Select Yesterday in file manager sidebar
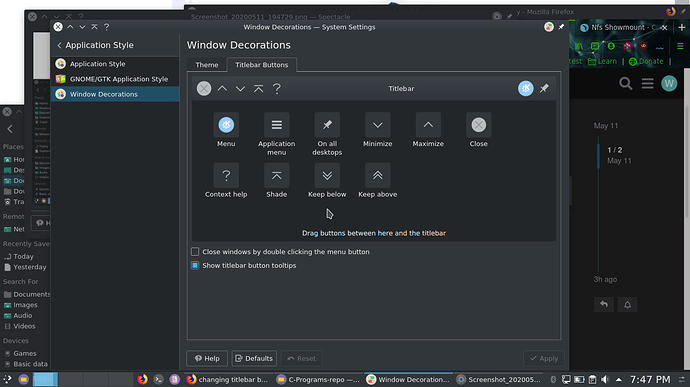This screenshot has height=387, width=690. (25, 267)
